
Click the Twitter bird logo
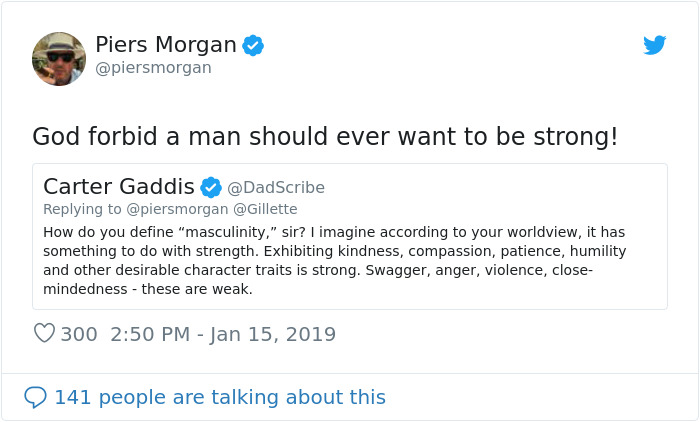pos(654,45)
